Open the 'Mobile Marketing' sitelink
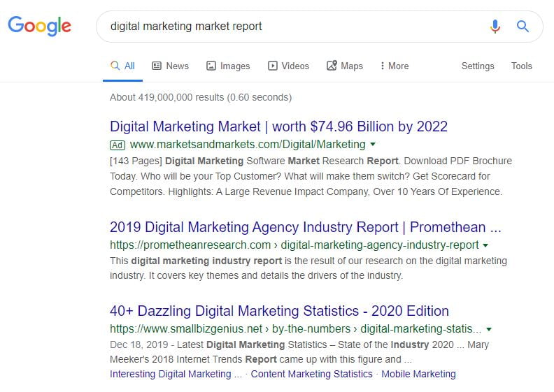554x392 pixels. [419, 374]
